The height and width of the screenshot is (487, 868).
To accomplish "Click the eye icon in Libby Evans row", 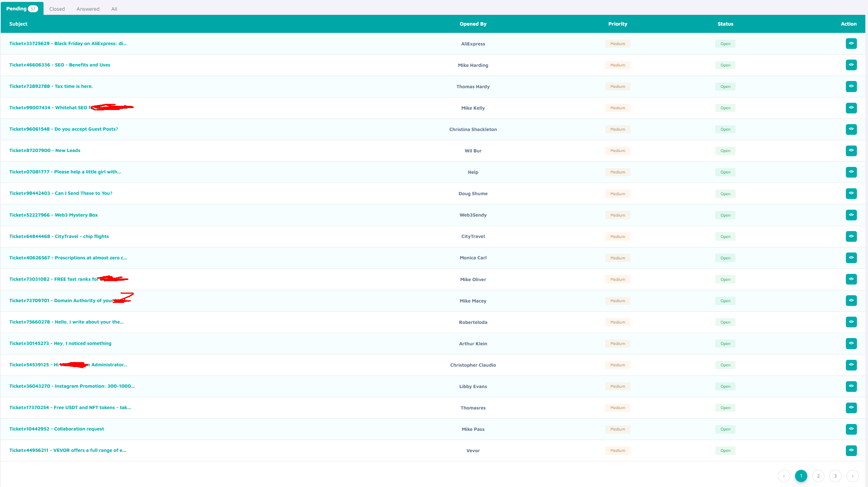I will [851, 386].
